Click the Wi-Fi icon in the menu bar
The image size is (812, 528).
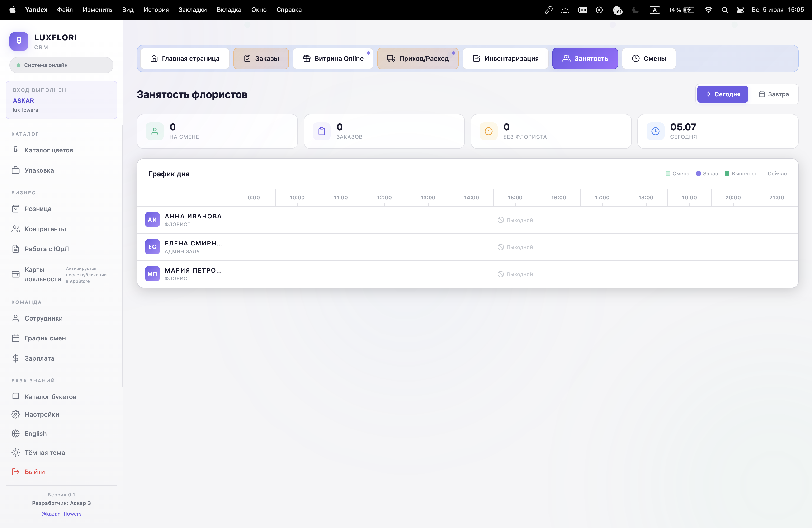pyautogui.click(x=709, y=10)
